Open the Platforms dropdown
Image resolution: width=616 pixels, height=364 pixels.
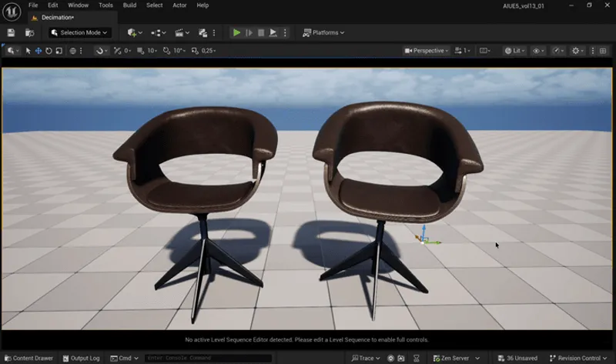tap(323, 33)
